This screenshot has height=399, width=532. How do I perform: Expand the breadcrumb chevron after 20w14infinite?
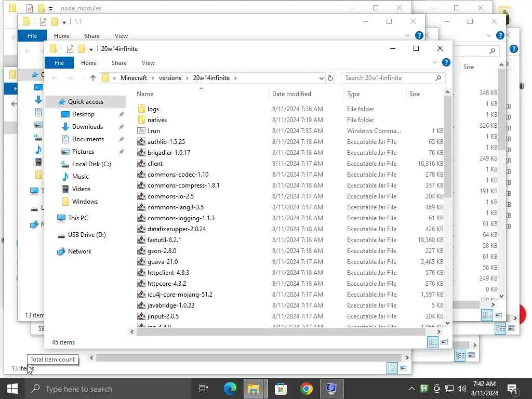pyautogui.click(x=235, y=78)
